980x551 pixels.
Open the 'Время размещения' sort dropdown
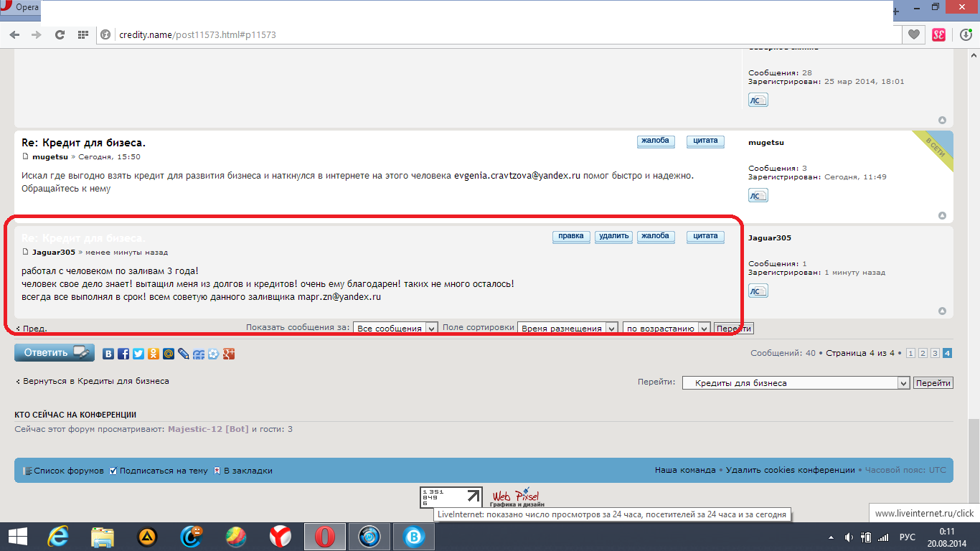[567, 328]
